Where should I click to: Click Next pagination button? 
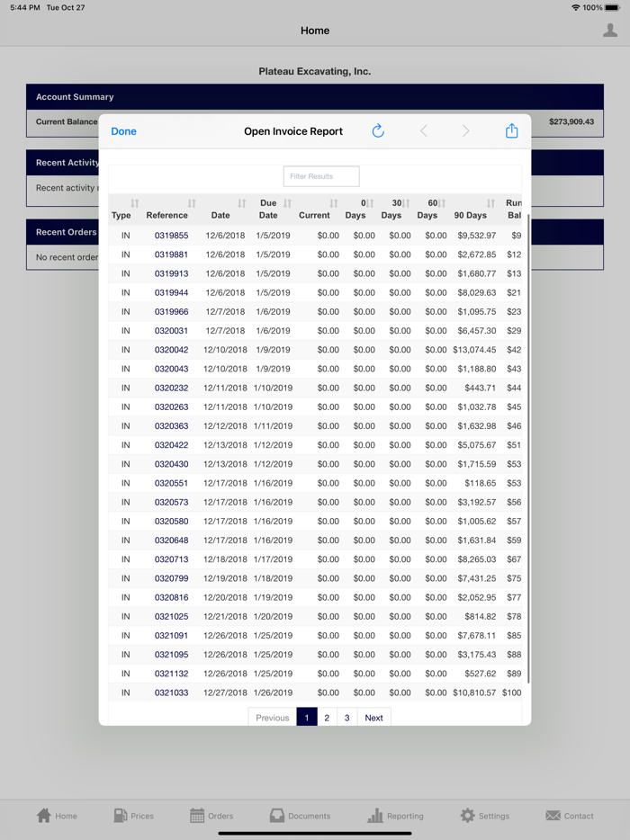pos(373,718)
